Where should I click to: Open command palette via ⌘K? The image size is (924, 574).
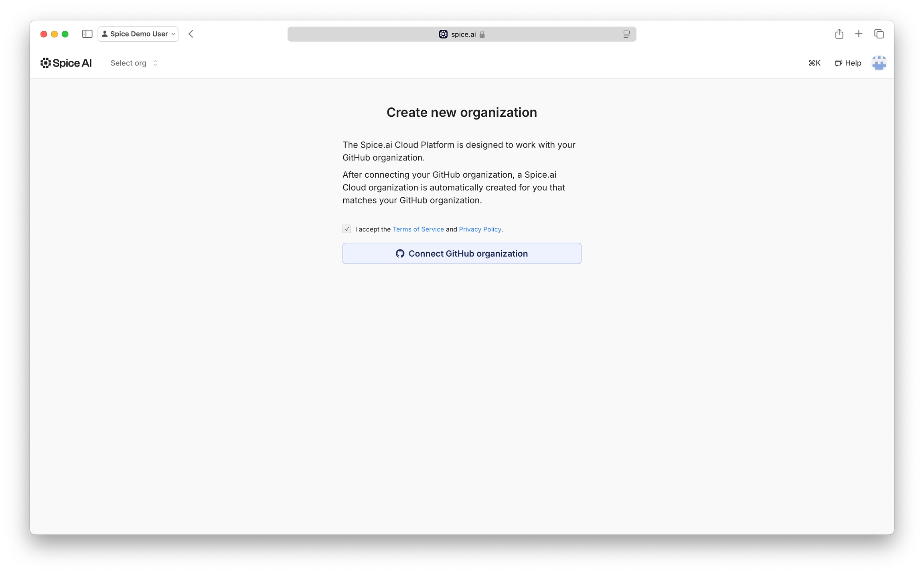[x=814, y=63]
